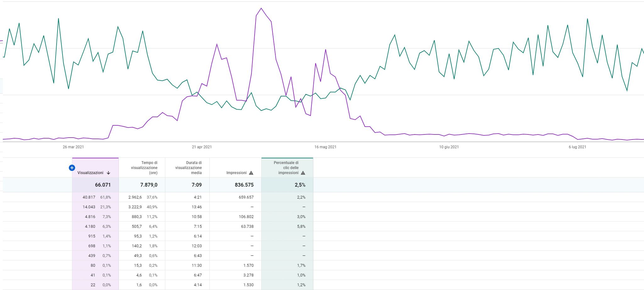Click the 10 giu 2021 axis label
Viewport: 644px width, 290px height.
(449, 147)
